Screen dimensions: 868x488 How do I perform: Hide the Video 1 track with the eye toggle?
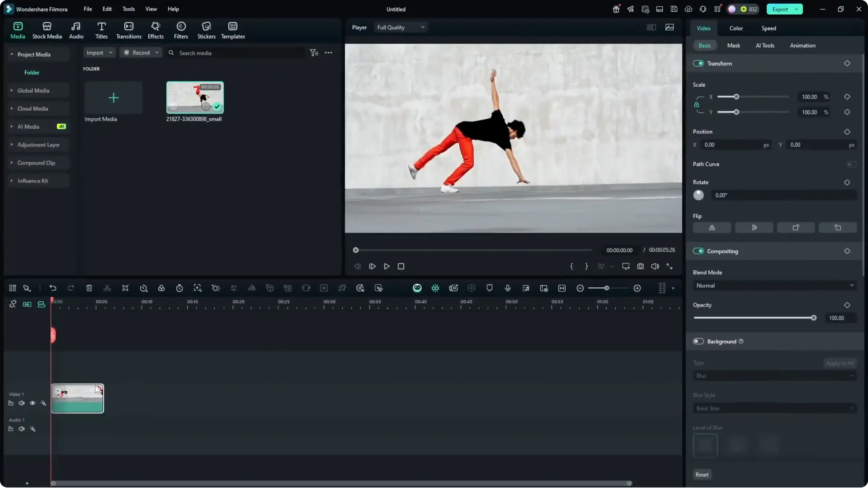click(32, 403)
